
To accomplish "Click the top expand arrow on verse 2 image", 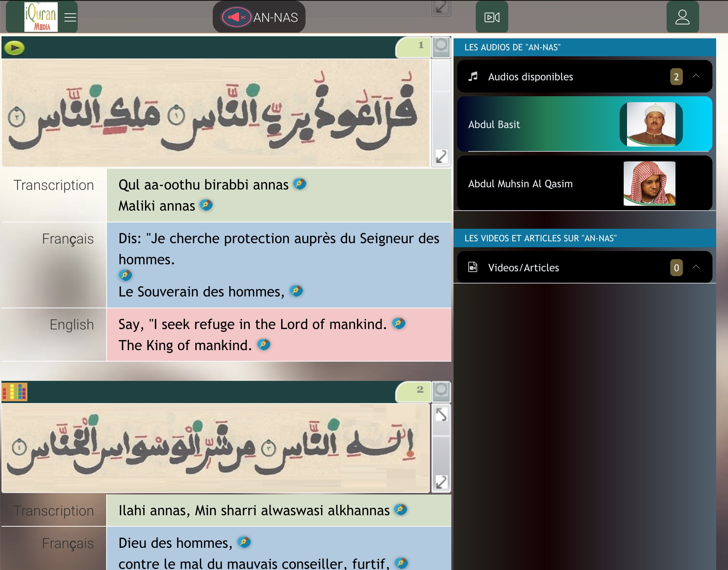I will [x=441, y=414].
